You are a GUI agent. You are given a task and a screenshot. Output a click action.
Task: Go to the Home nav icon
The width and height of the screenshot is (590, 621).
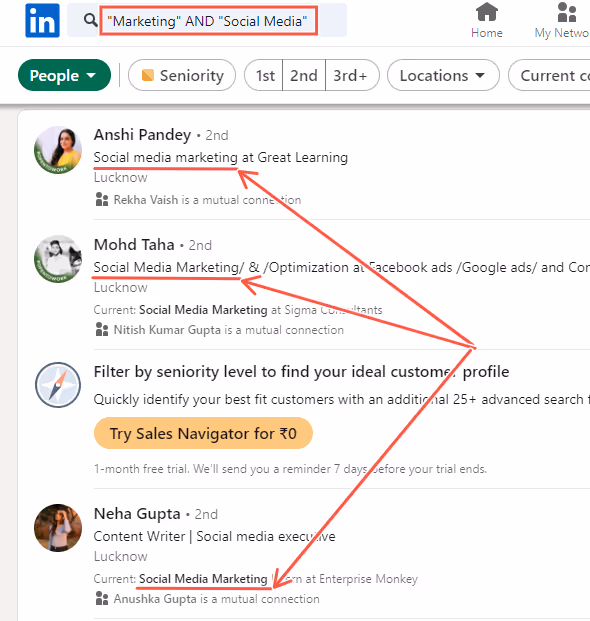(x=487, y=21)
